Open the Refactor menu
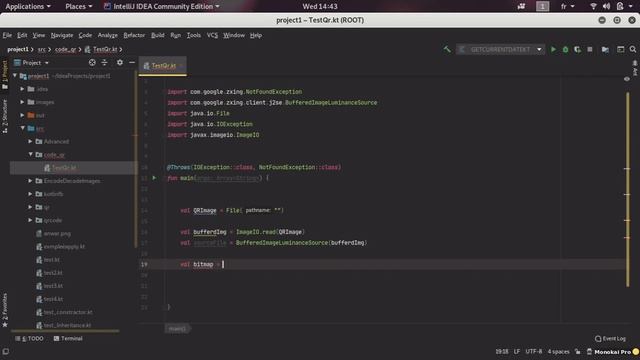This screenshot has width=640, height=360. coord(134,35)
